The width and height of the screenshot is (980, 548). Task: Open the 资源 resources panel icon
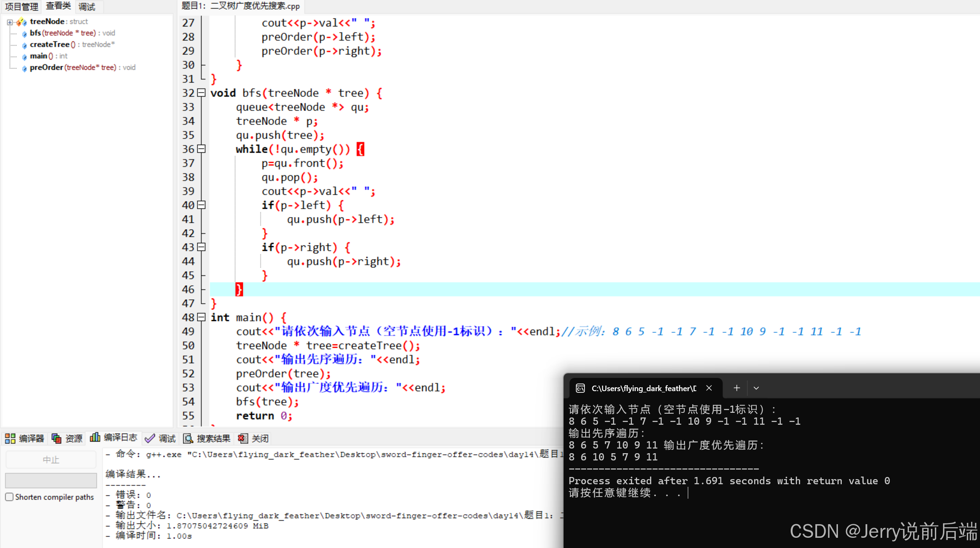[x=56, y=438]
